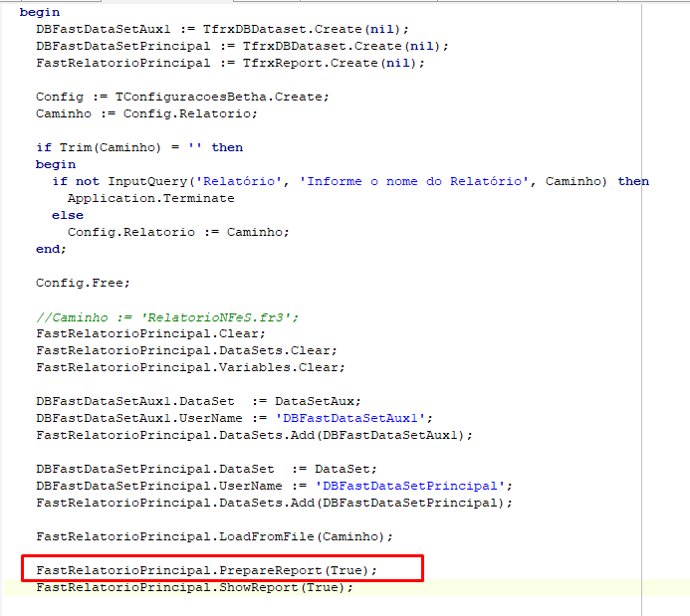
Task: Click the FastRelatorioPrincipal.Clear line
Action: [151, 333]
